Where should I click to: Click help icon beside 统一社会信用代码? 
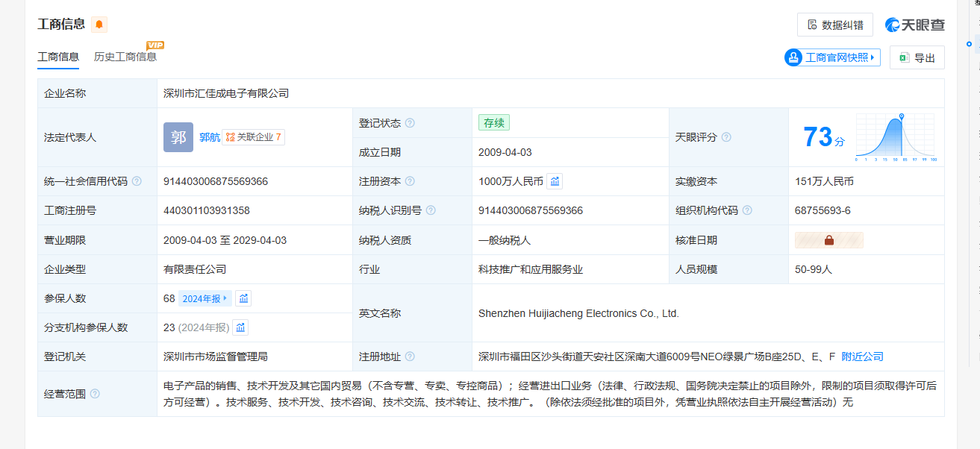(137, 181)
